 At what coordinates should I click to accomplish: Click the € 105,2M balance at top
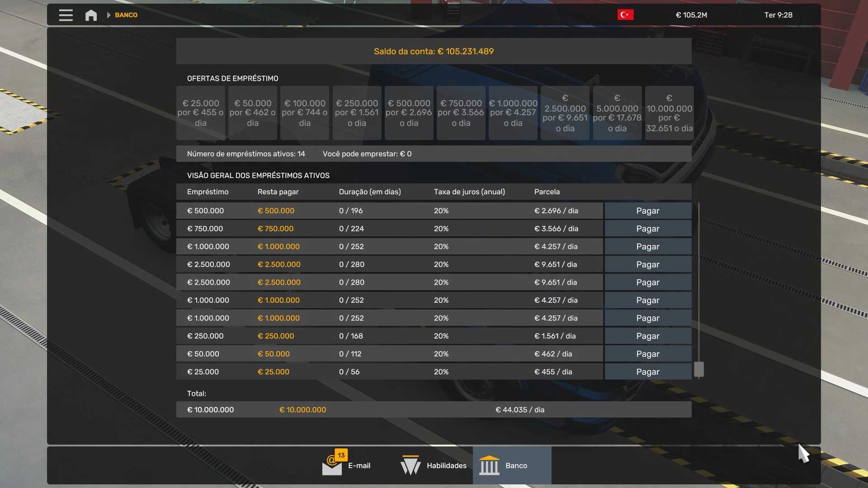(691, 15)
